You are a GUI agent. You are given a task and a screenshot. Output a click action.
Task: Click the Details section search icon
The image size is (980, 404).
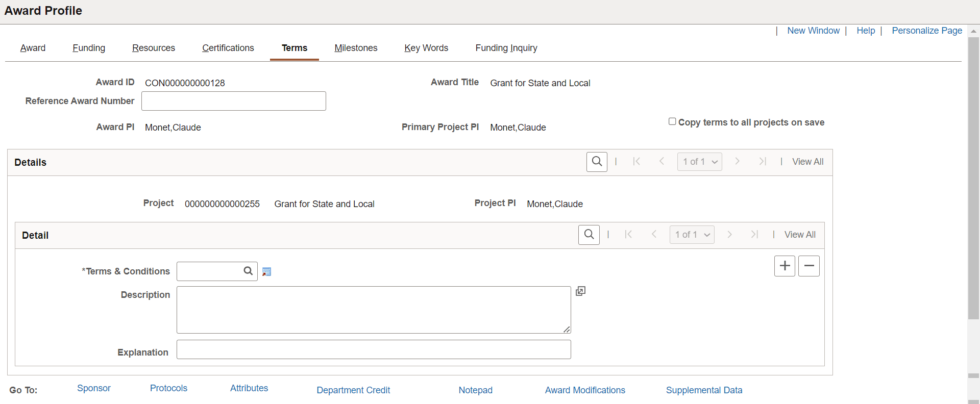(x=597, y=162)
